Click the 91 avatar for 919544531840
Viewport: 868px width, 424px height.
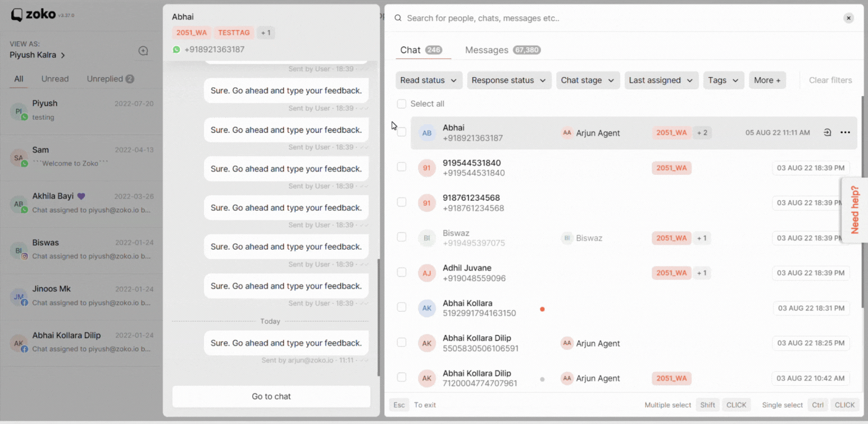[427, 168]
